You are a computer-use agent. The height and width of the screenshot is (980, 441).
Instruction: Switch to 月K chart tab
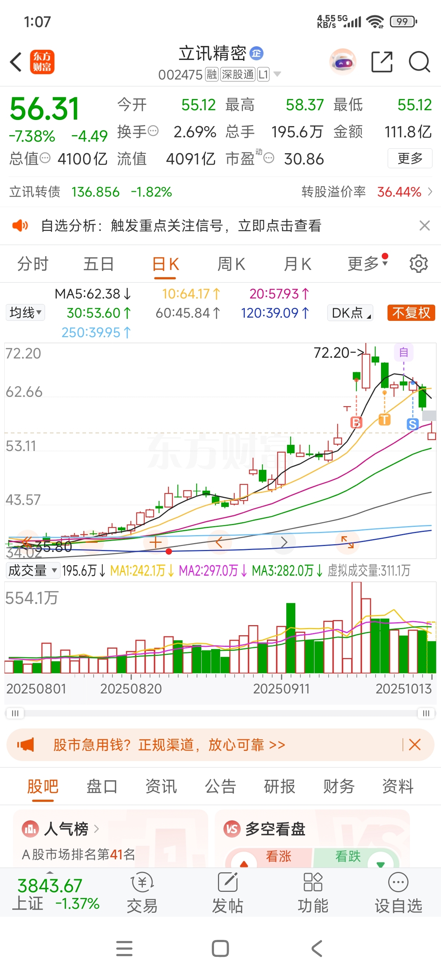297,264
